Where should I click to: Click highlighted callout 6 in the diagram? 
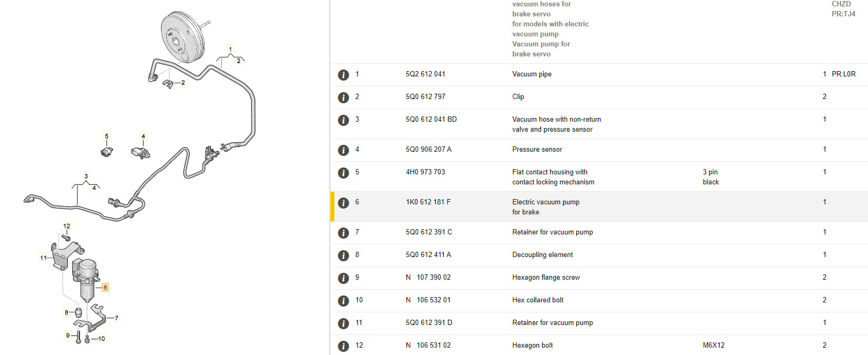[x=105, y=287]
